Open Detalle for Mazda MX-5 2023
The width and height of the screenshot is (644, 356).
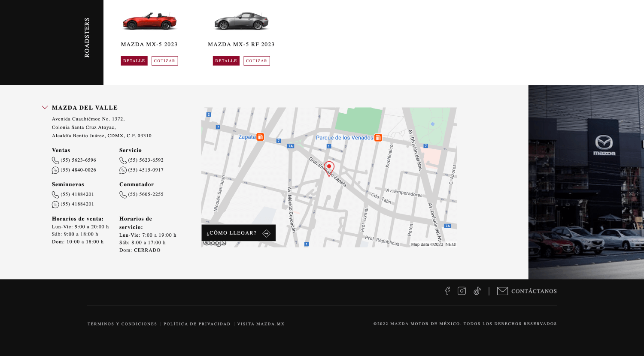134,61
